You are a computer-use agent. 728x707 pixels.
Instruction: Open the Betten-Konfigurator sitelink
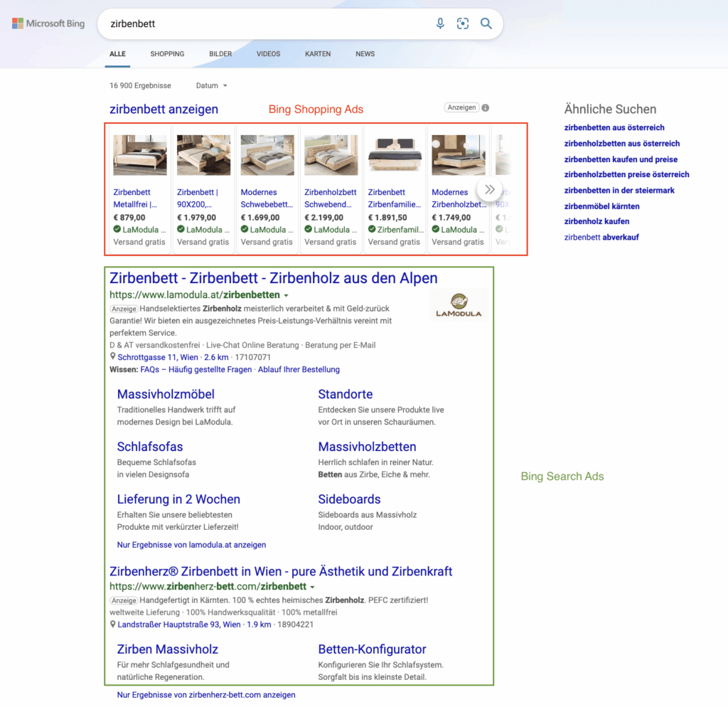[372, 649]
